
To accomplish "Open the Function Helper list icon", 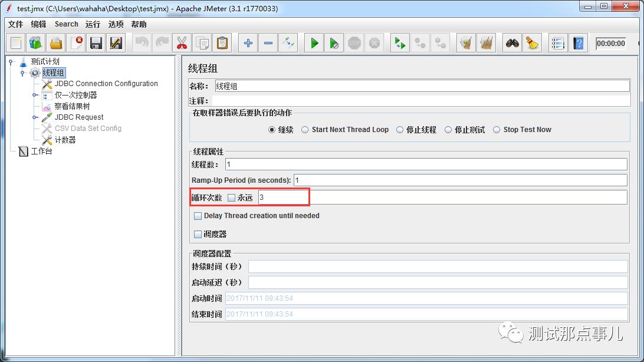I will click(558, 43).
